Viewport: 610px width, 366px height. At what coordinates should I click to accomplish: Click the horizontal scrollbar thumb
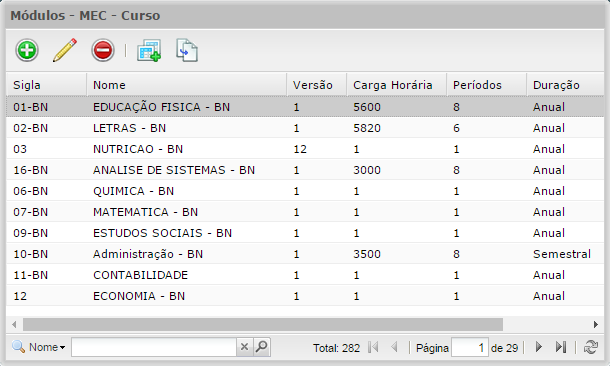tap(263, 324)
